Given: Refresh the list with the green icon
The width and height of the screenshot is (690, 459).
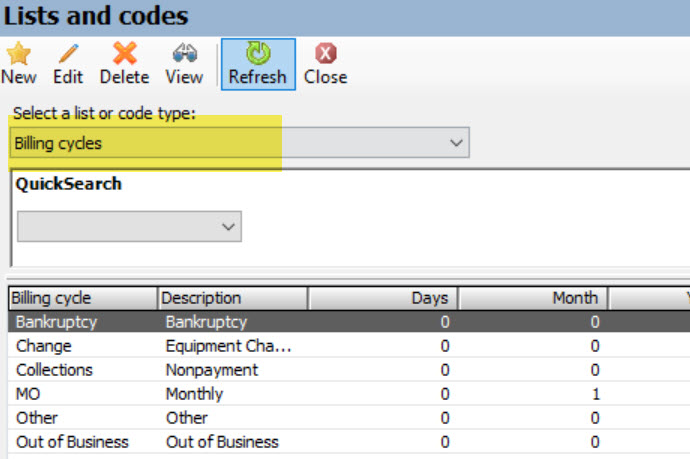Looking at the screenshot, I should click(x=257, y=54).
